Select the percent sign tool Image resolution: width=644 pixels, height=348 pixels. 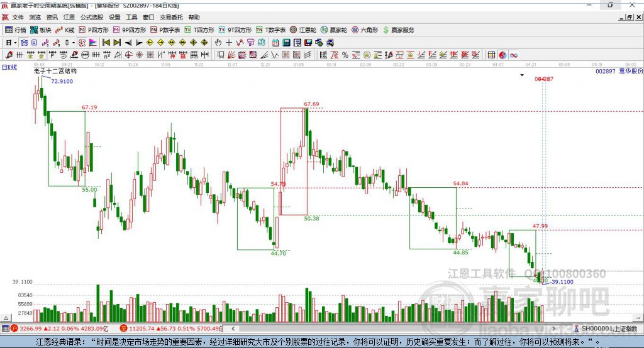coord(345,55)
